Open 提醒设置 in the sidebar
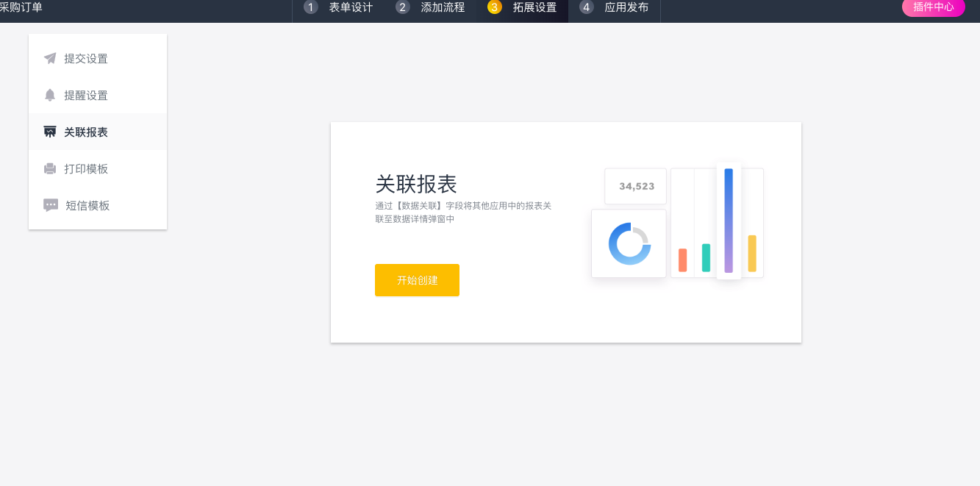This screenshot has height=486, width=980. tap(98, 95)
